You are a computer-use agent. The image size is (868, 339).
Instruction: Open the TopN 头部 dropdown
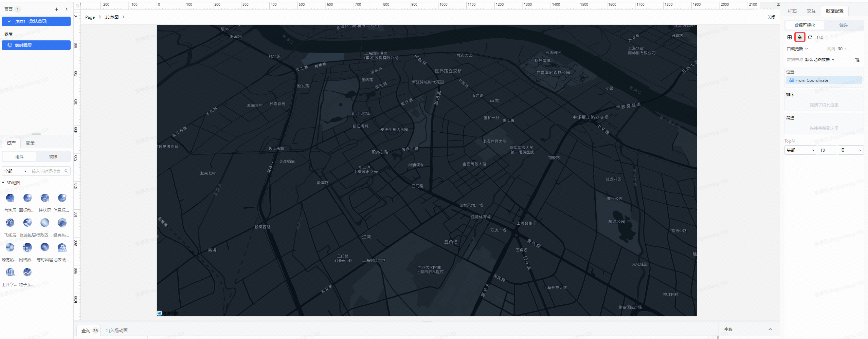[x=800, y=150]
